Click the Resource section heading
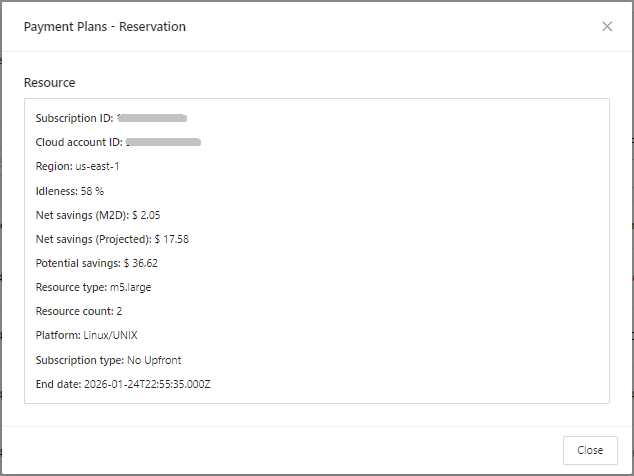This screenshot has height=476, width=634. [x=50, y=82]
